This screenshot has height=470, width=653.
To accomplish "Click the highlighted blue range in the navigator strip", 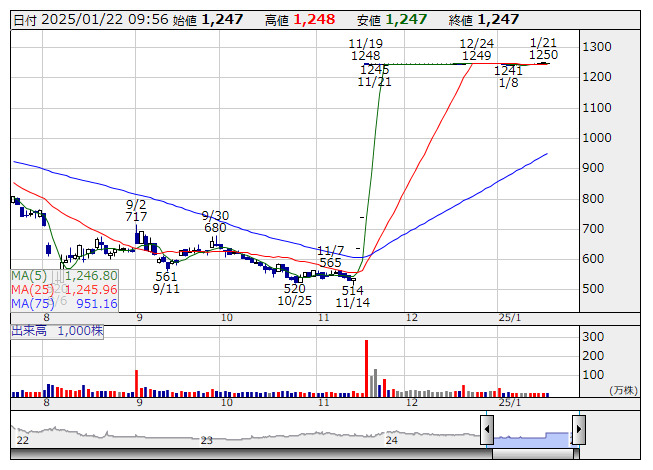I will [x=533, y=439].
